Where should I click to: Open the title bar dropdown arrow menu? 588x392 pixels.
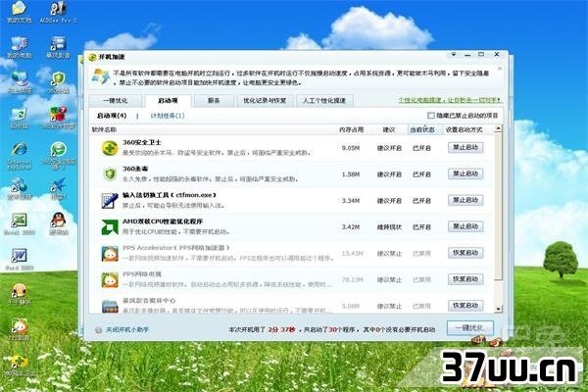[x=454, y=55]
